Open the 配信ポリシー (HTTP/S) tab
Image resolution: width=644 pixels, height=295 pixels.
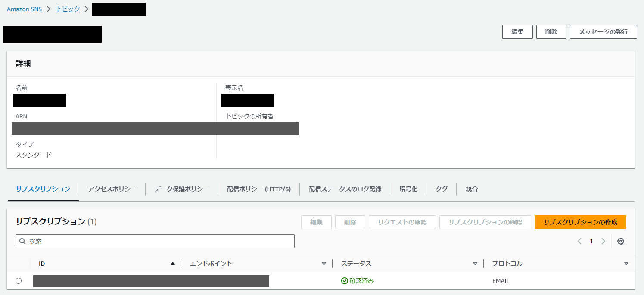(259, 189)
